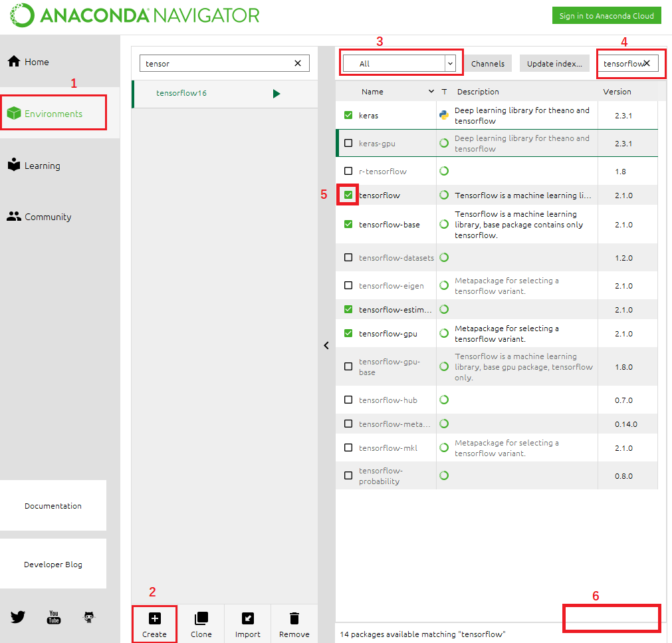Viewport: 672px width, 643px height.
Task: Check the r-tensorflow package checkbox
Action: click(348, 171)
